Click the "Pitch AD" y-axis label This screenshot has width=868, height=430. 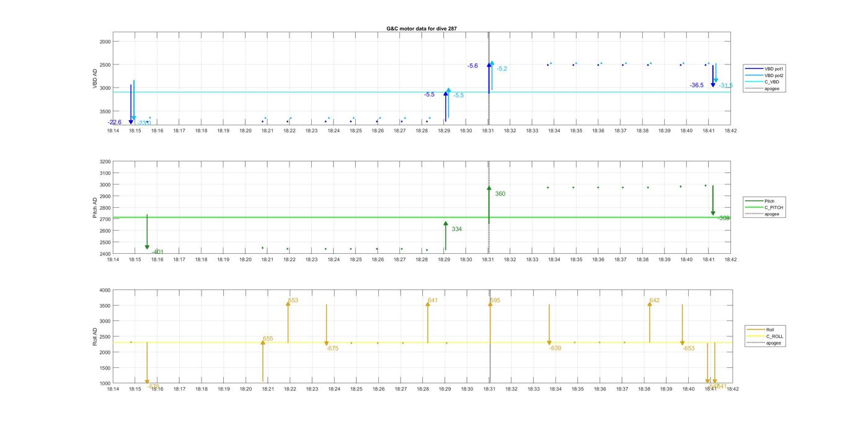[95, 208]
